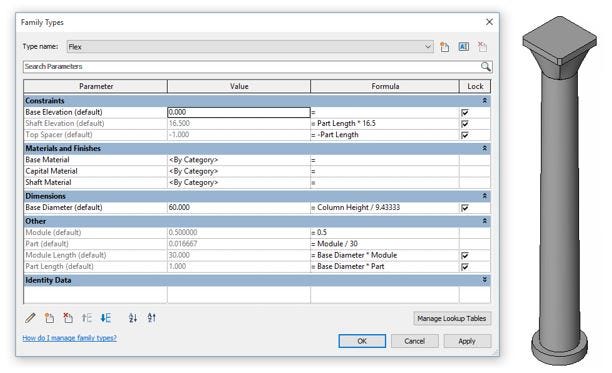Viewport: 612px width, 373px height.
Task: Click formula '-Part Length'
Action: [x=338, y=135]
